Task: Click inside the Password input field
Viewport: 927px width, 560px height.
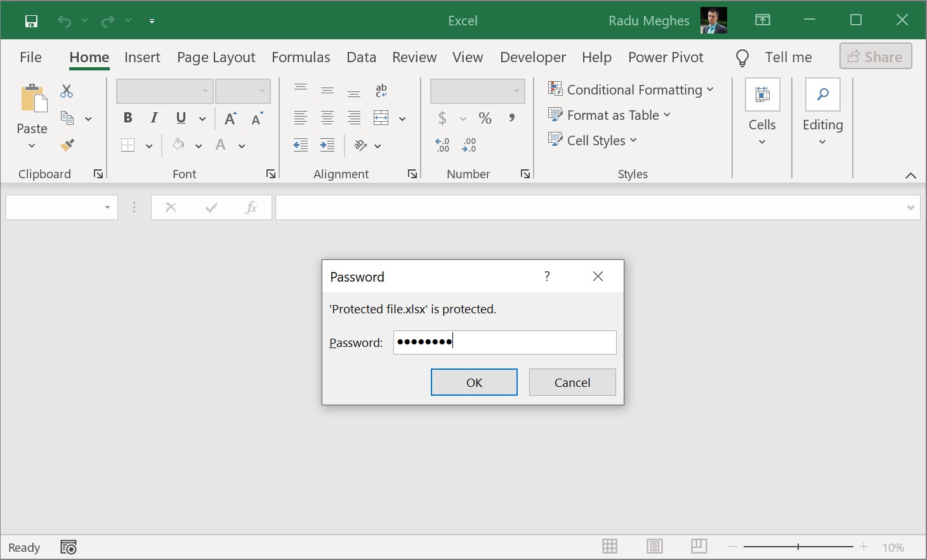Action: point(504,342)
